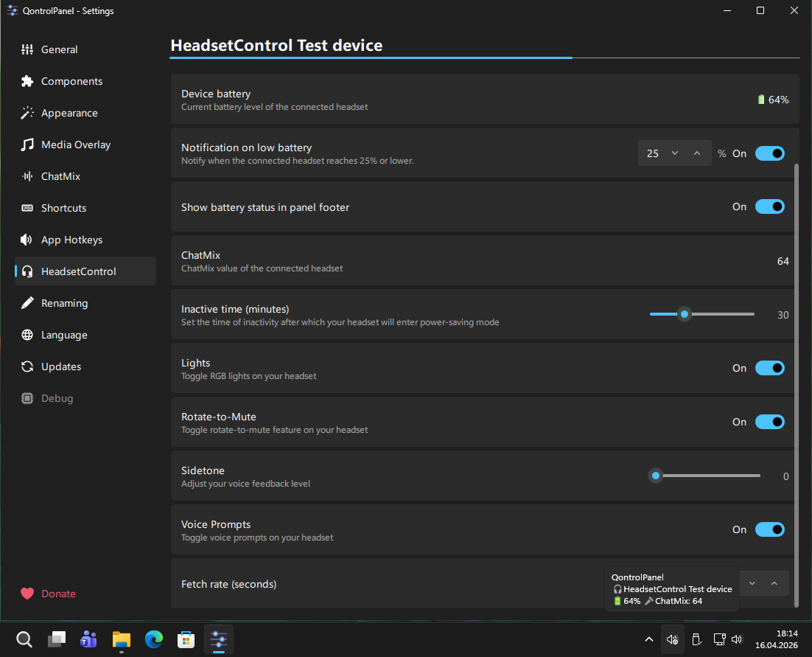This screenshot has width=812, height=657.
Task: Click the Sidetone slider track
Action: [x=704, y=476]
